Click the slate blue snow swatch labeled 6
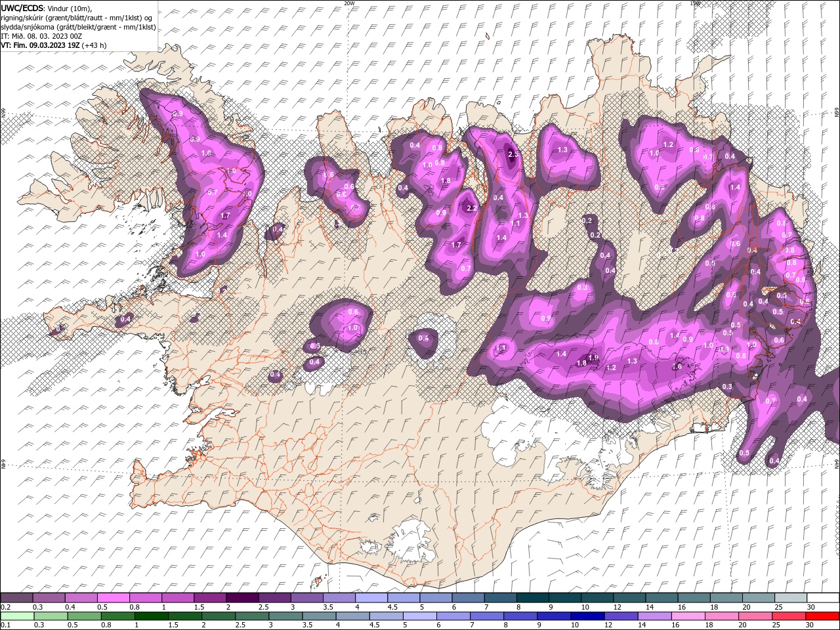 point(467,598)
